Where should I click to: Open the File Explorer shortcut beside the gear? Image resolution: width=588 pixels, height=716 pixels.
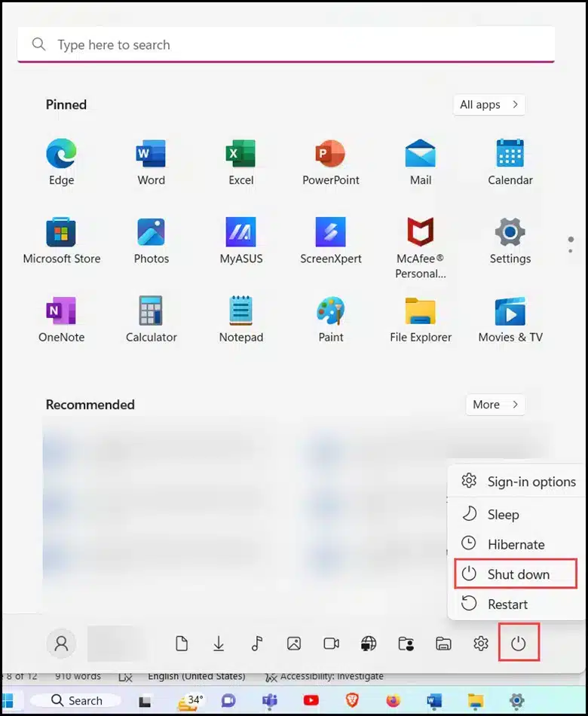pyautogui.click(x=443, y=644)
